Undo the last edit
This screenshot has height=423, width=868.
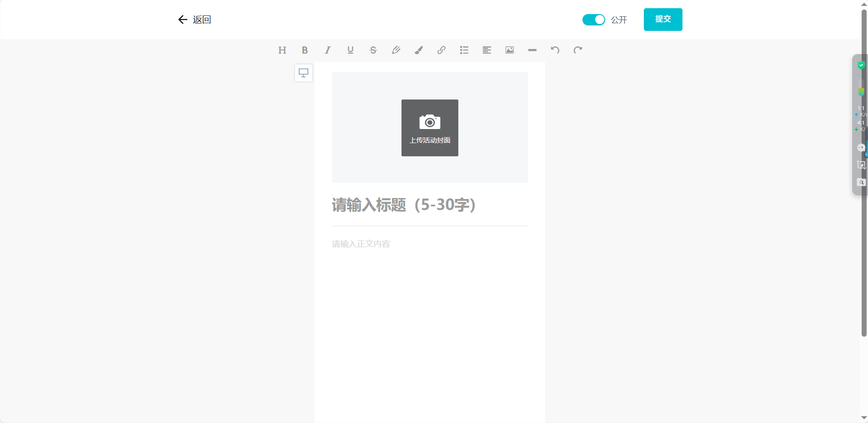[555, 50]
